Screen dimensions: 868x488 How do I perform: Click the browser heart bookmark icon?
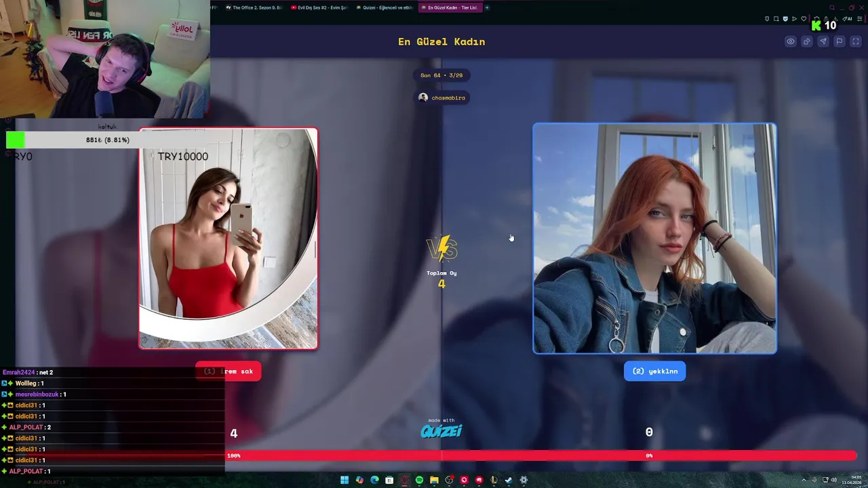[804, 19]
